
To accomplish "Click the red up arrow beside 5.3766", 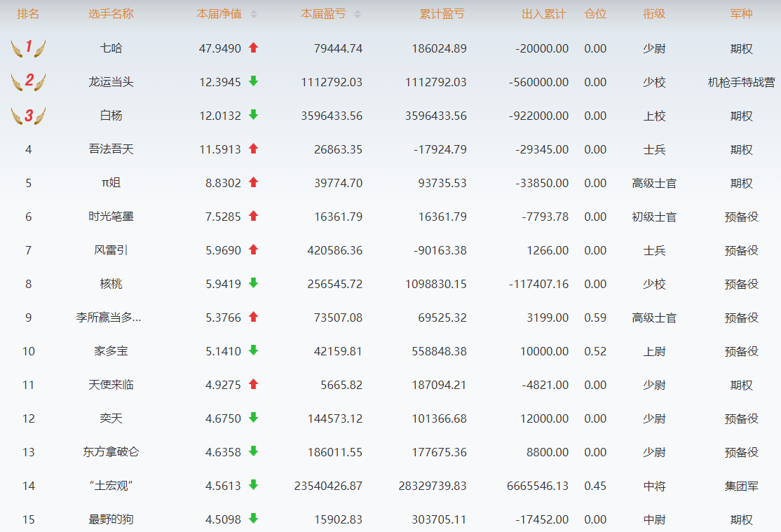I will click(x=254, y=317).
